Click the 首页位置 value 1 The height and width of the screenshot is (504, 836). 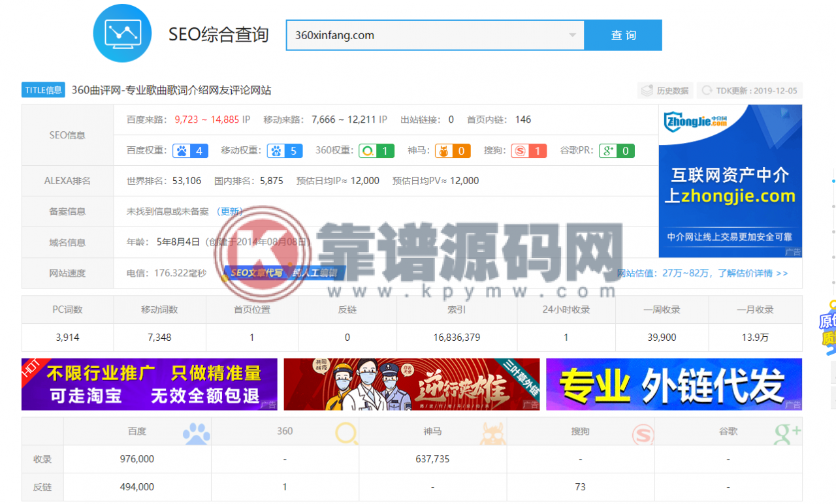click(252, 338)
